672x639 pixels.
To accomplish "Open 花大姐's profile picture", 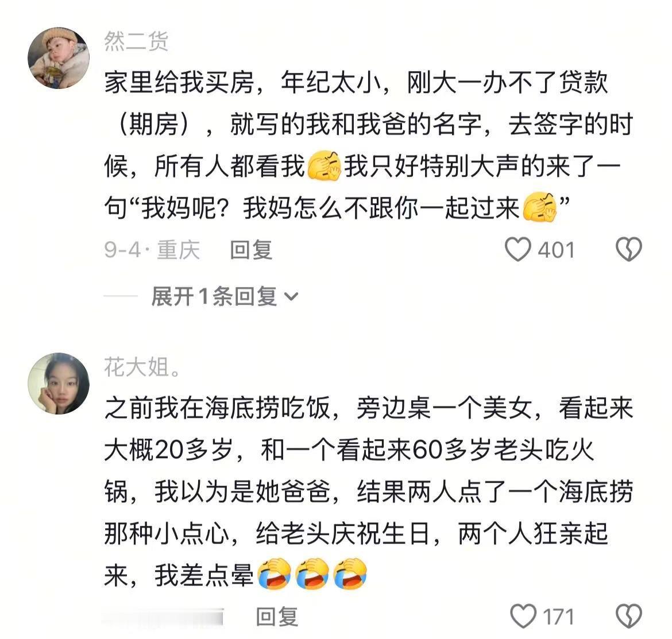I will point(59,384).
